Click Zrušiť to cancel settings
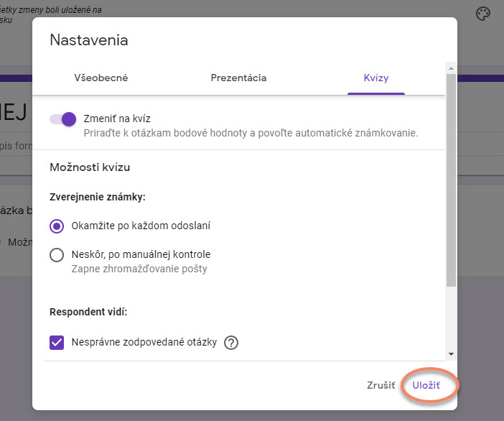 click(x=381, y=386)
